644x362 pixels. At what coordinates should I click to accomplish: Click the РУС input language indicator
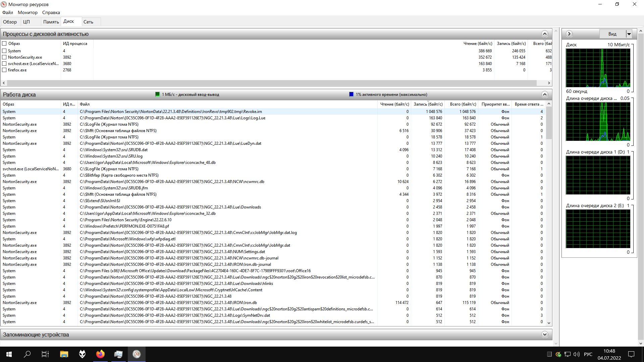(588, 354)
